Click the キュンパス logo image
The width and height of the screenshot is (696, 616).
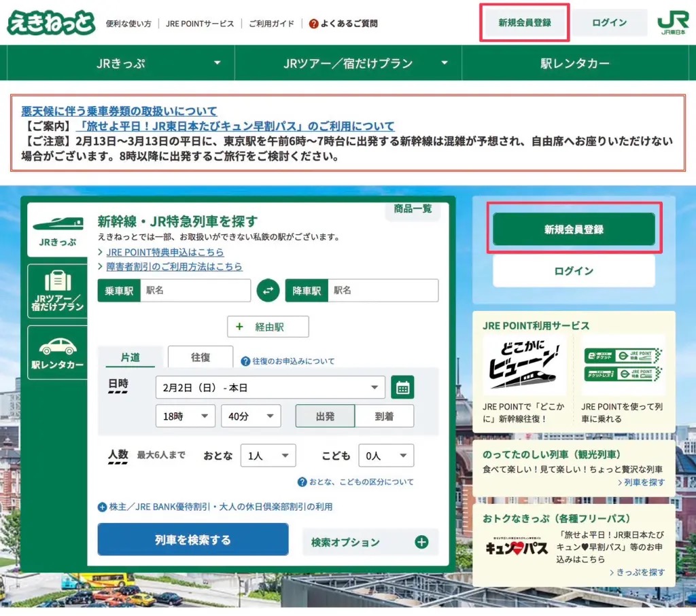517,547
